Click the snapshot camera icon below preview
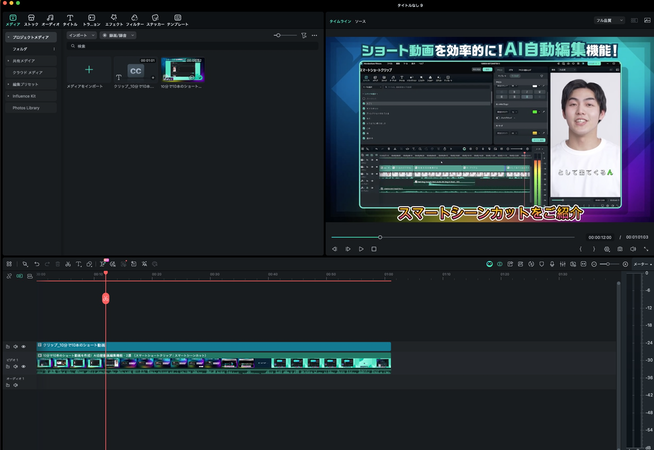This screenshot has width=654, height=450. point(619,248)
